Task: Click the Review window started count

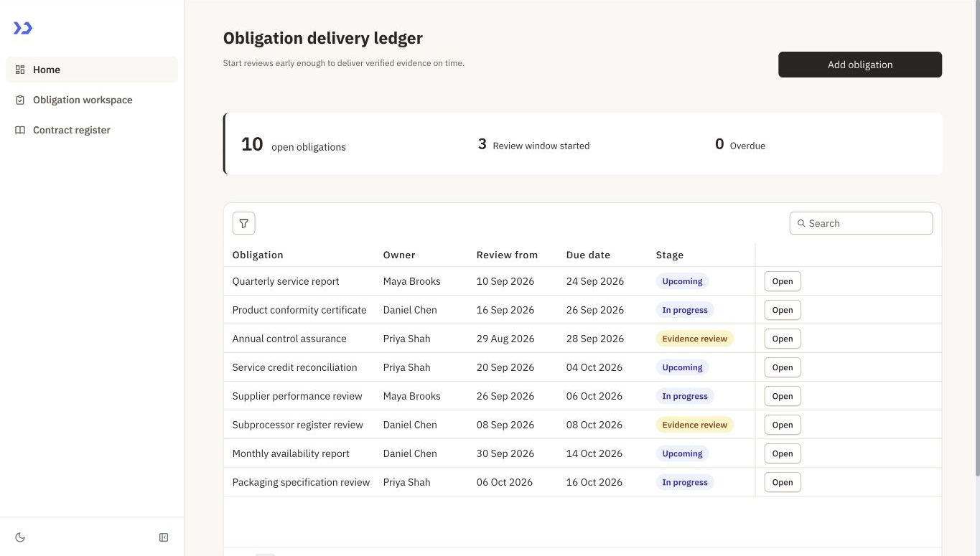Action: 533,145
